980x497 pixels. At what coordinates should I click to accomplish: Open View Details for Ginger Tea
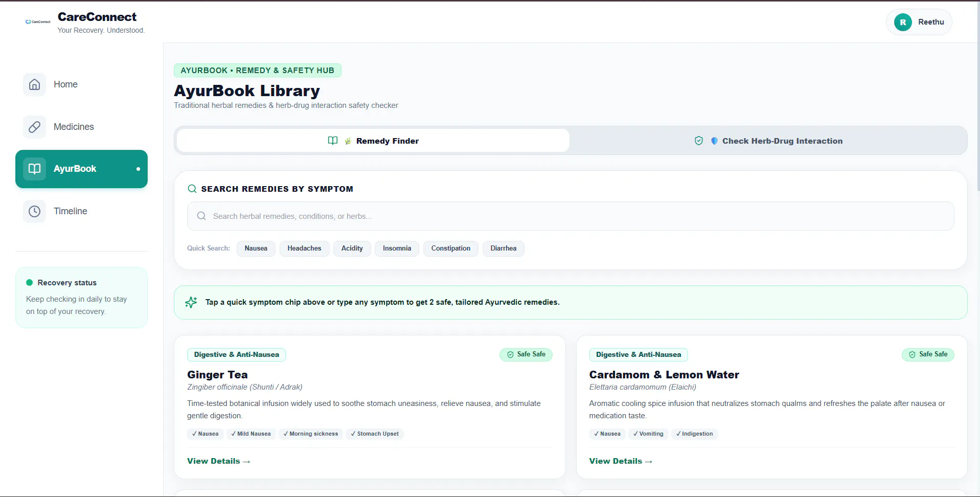click(219, 461)
